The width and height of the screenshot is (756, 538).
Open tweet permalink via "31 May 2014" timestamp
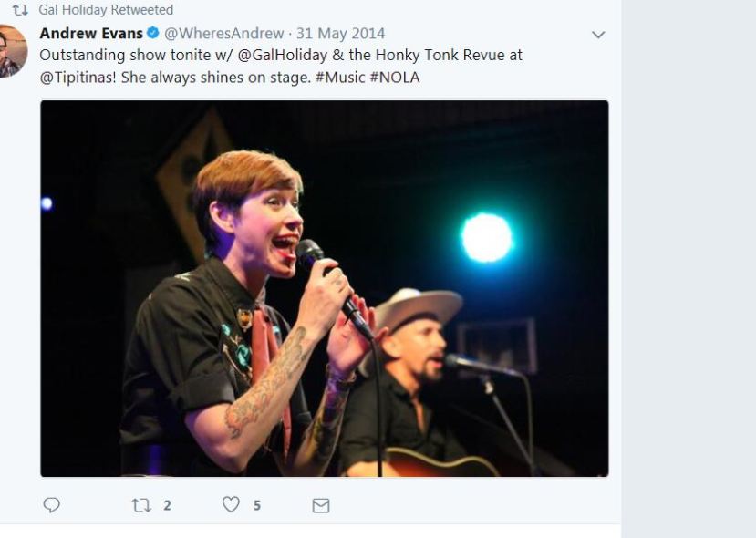[x=340, y=34]
